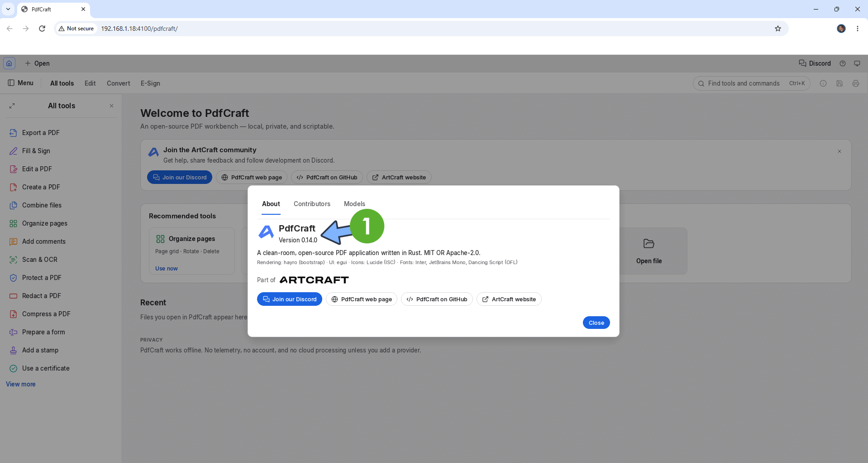Toggle the Menu sidebar button
868x463 pixels.
(x=21, y=83)
